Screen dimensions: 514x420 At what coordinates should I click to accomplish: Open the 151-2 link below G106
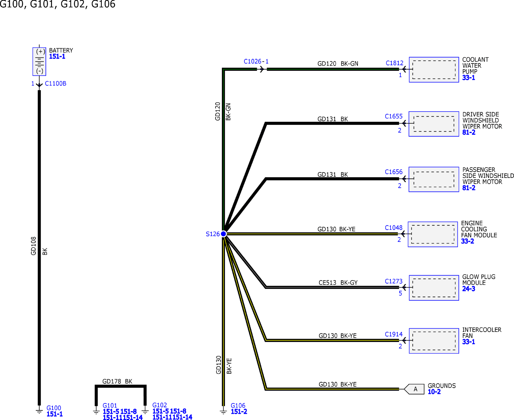pyautogui.click(x=239, y=412)
